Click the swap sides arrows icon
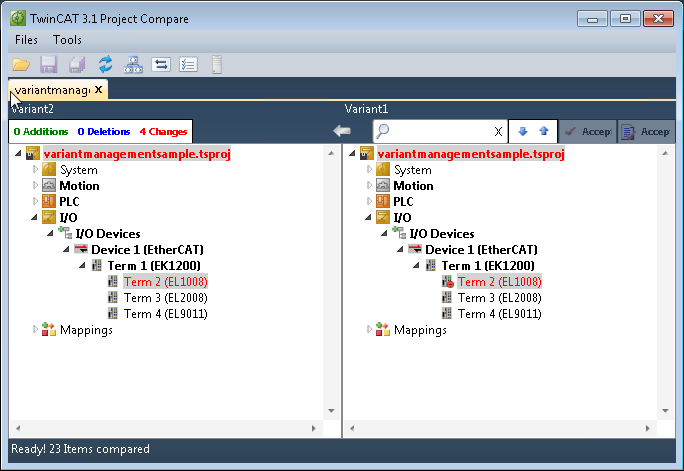The height and width of the screenshot is (471, 684). tap(161, 65)
